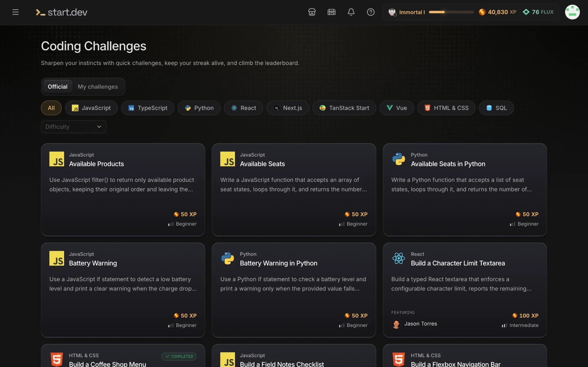This screenshot has width=588, height=367.
Task: Open Build a Character Limit Textarea
Action: coord(465,290)
